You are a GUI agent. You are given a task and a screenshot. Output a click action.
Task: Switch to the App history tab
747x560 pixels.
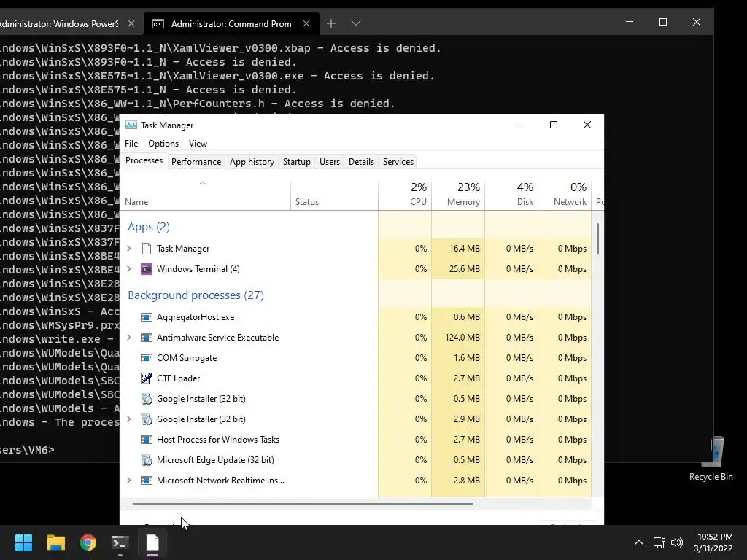tap(252, 162)
